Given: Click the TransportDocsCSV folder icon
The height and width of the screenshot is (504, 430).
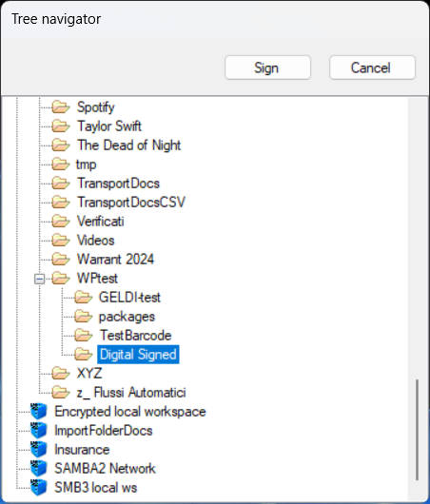Looking at the screenshot, I should [x=61, y=203].
